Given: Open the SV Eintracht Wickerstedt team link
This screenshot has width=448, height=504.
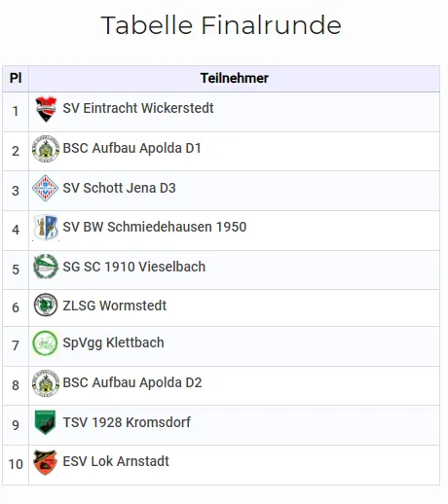Looking at the screenshot, I should point(138,108).
